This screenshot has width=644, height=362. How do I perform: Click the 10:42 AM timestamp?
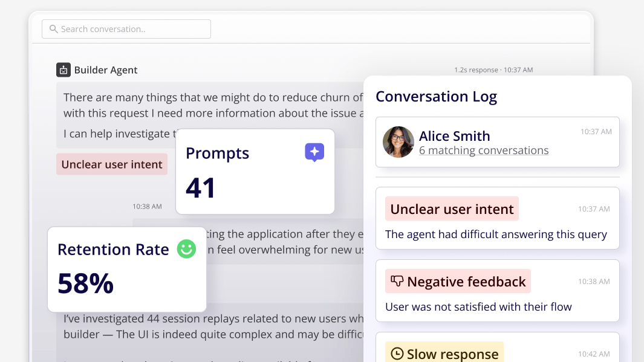594,354
